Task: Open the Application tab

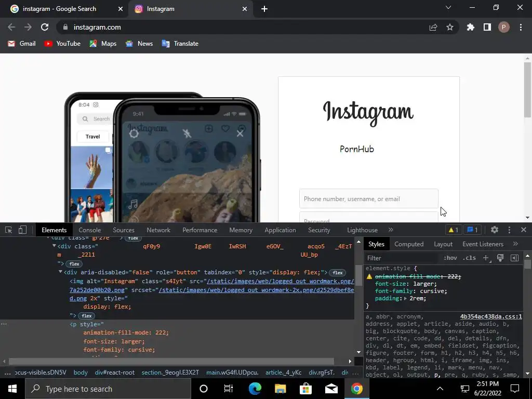Action: point(280,230)
